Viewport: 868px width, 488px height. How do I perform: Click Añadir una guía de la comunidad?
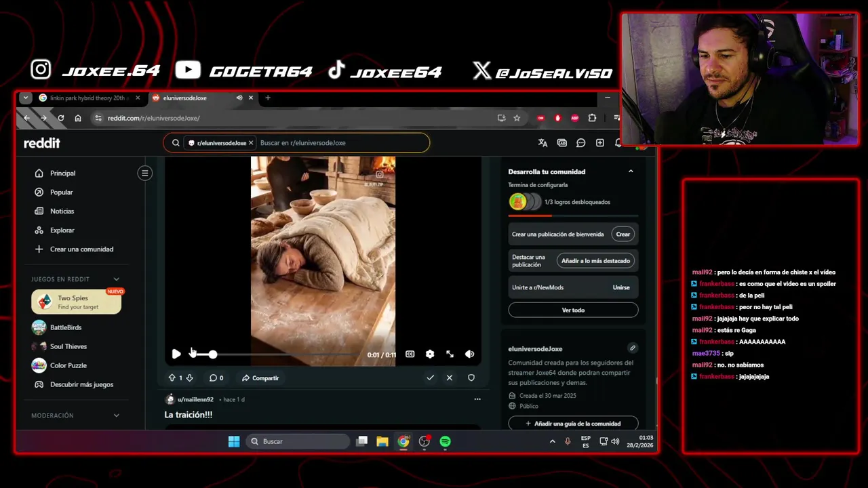pyautogui.click(x=573, y=424)
